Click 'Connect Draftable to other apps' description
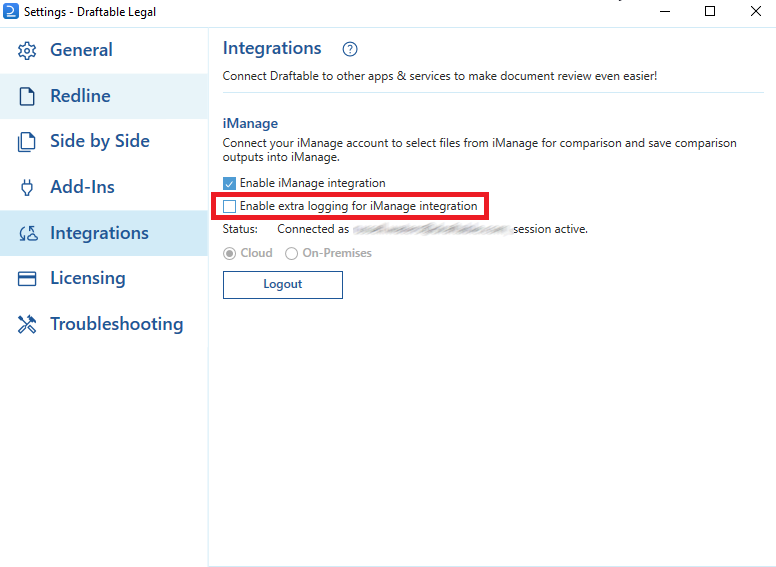The height and width of the screenshot is (567, 776). click(439, 76)
